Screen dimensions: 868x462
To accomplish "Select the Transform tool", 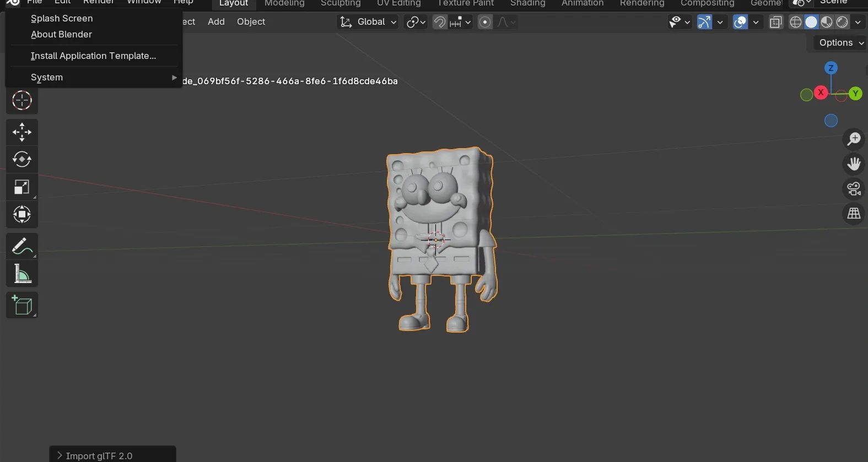I will pos(22,214).
